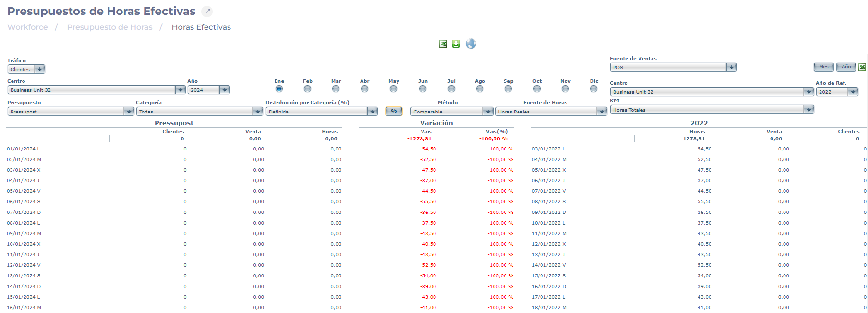The width and height of the screenshot is (868, 313).
Task: Click Excel icon next to Año button
Action: (x=862, y=67)
